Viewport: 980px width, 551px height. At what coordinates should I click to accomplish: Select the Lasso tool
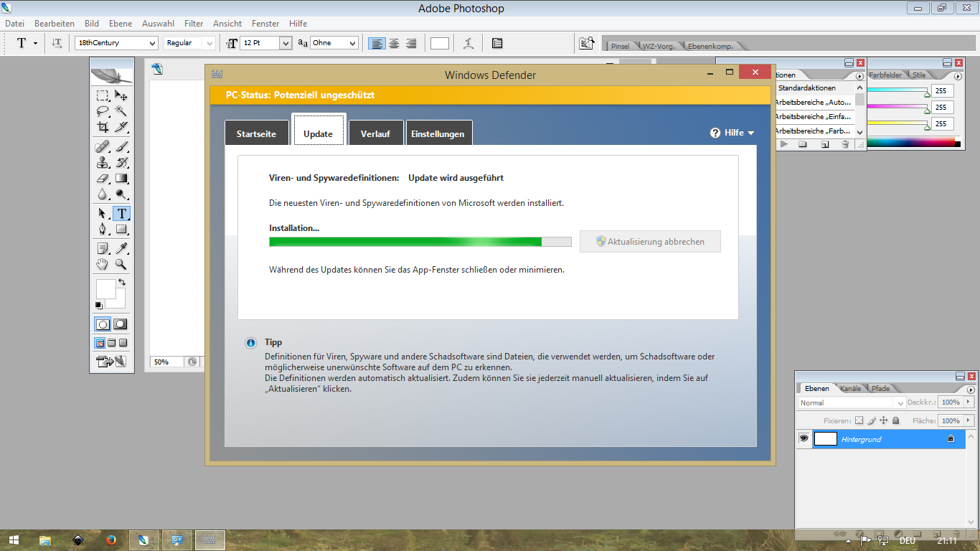pos(103,111)
